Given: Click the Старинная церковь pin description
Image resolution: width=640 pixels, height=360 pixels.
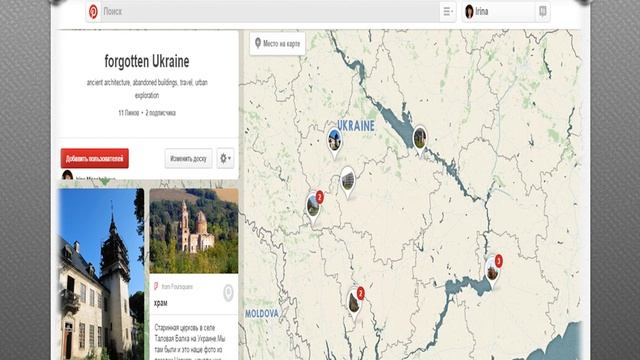Looking at the screenshot, I should pyautogui.click(x=190, y=342).
